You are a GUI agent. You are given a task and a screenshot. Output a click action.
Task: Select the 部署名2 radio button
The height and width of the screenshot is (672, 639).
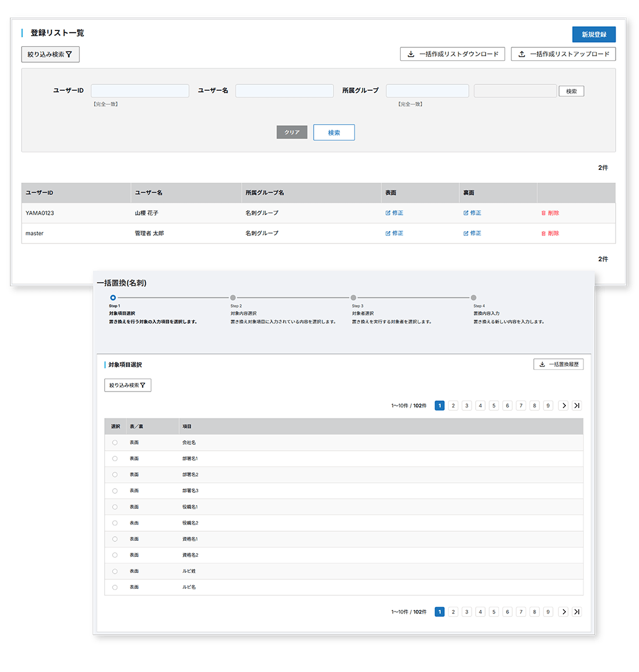click(x=115, y=475)
